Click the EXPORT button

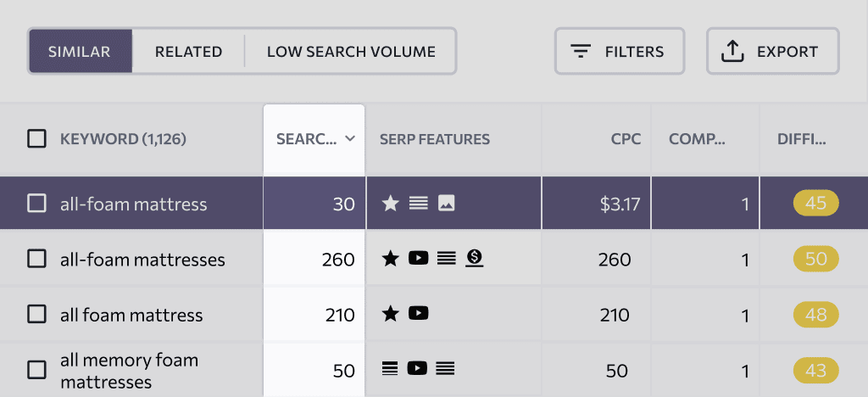pos(773,51)
